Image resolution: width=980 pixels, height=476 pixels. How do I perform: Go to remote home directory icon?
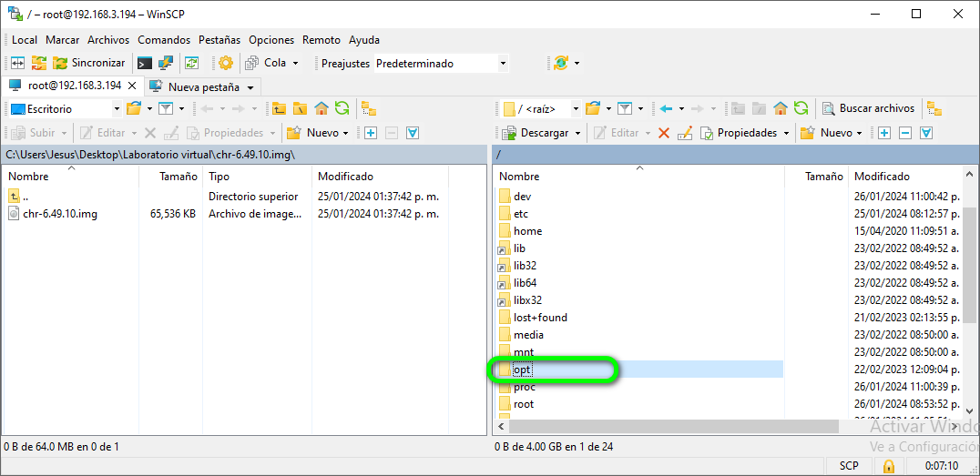(x=780, y=108)
